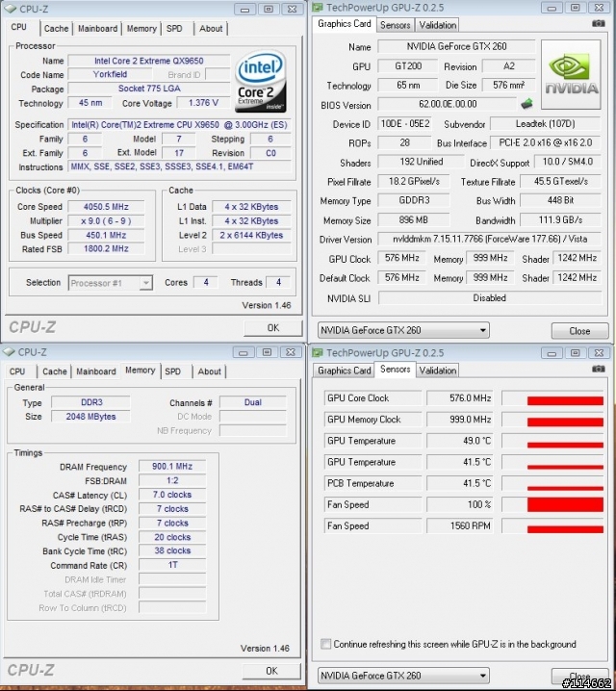The height and width of the screenshot is (691, 616).
Task: Click the Code Name value Yorkfield
Action: [110, 74]
